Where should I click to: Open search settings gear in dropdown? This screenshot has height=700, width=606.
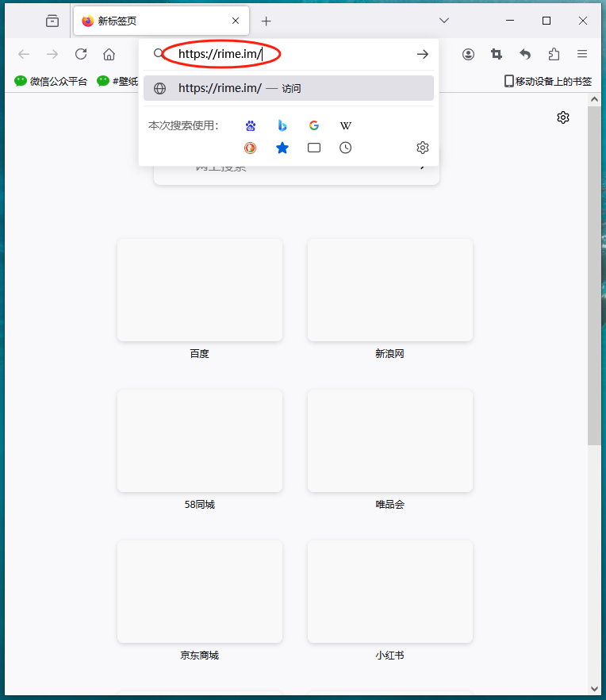[x=423, y=148]
